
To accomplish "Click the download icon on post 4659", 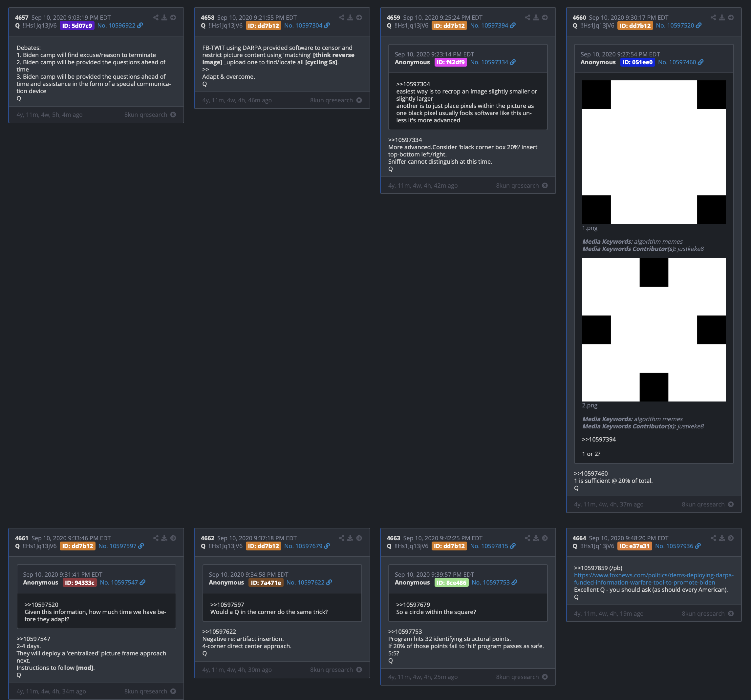I will pos(536,17).
